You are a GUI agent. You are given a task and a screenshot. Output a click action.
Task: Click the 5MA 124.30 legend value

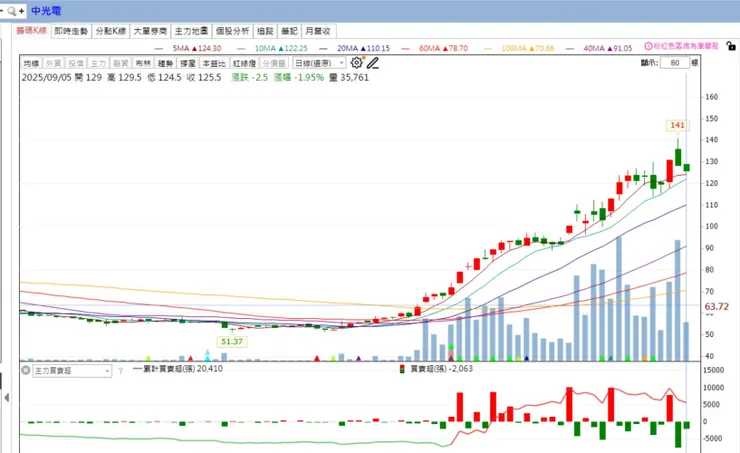(197, 48)
